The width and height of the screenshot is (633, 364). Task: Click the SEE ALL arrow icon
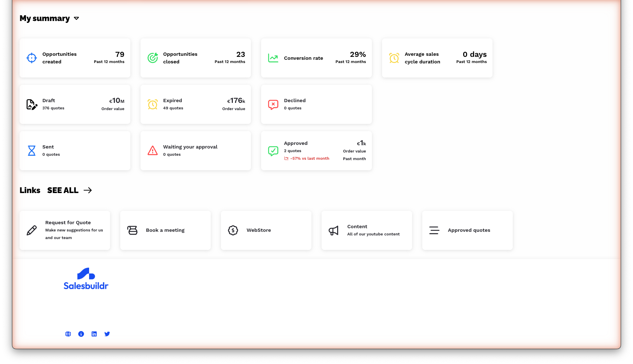pyautogui.click(x=88, y=190)
